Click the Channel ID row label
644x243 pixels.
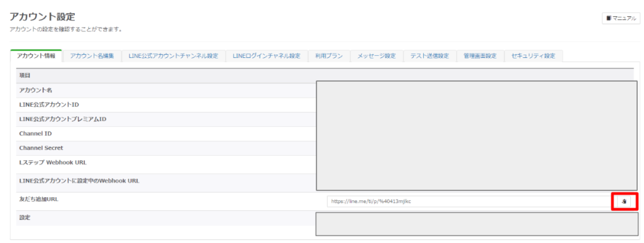pos(35,134)
